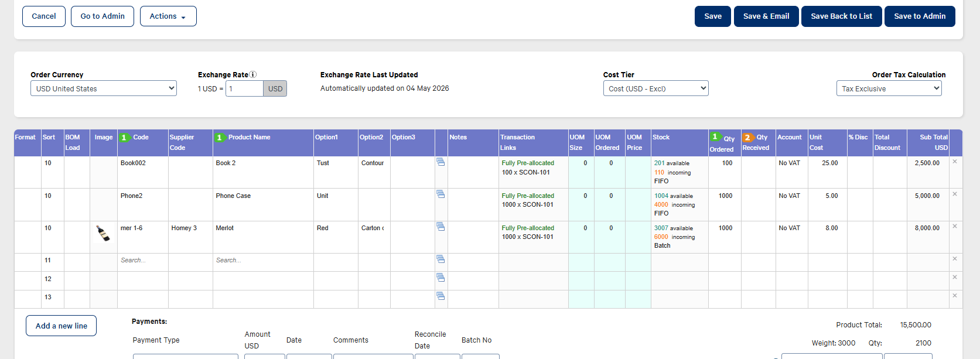Open the Order Tax Calculation dropdown
Image resolution: width=980 pixels, height=359 pixels.
pyautogui.click(x=889, y=88)
